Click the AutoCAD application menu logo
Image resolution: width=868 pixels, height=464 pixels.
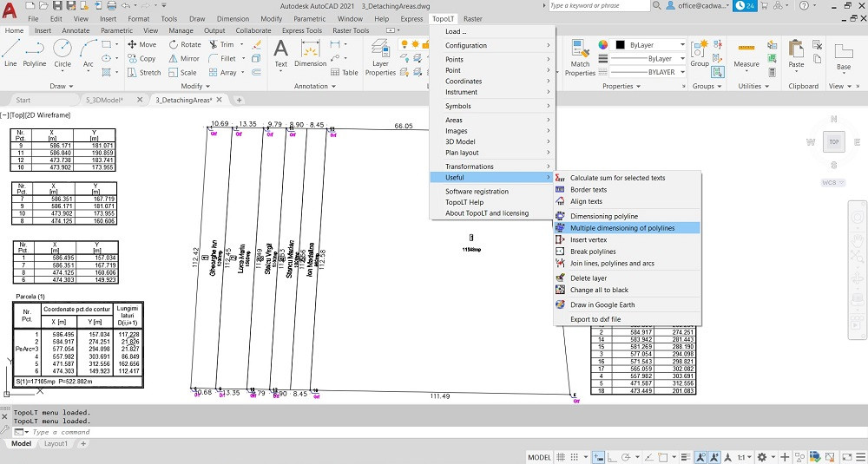pyautogui.click(x=9, y=10)
